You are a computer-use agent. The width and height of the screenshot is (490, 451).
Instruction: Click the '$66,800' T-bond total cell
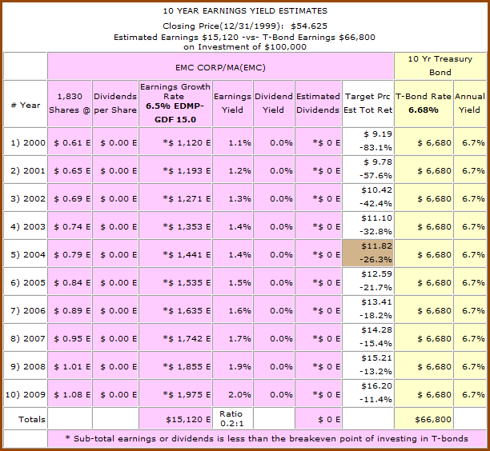coord(423,418)
